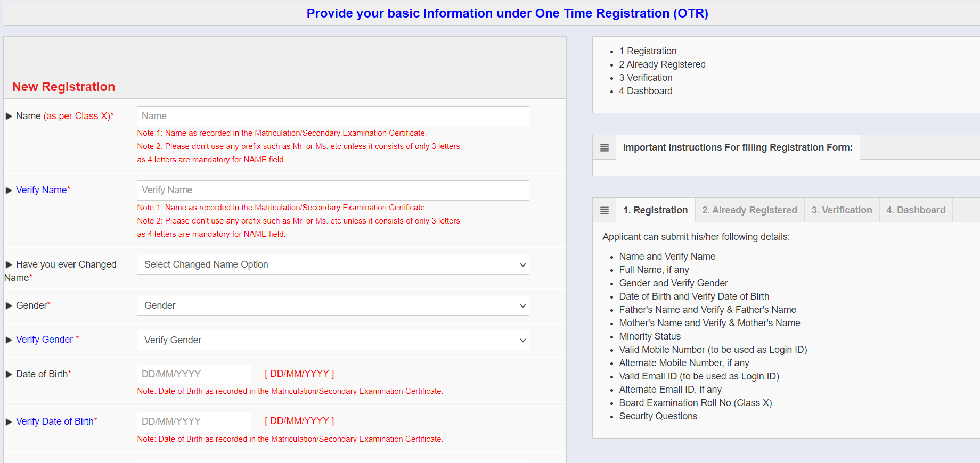Click the arrow icon before Date of Birth
Screen dimensions: 980x463
click(9, 374)
